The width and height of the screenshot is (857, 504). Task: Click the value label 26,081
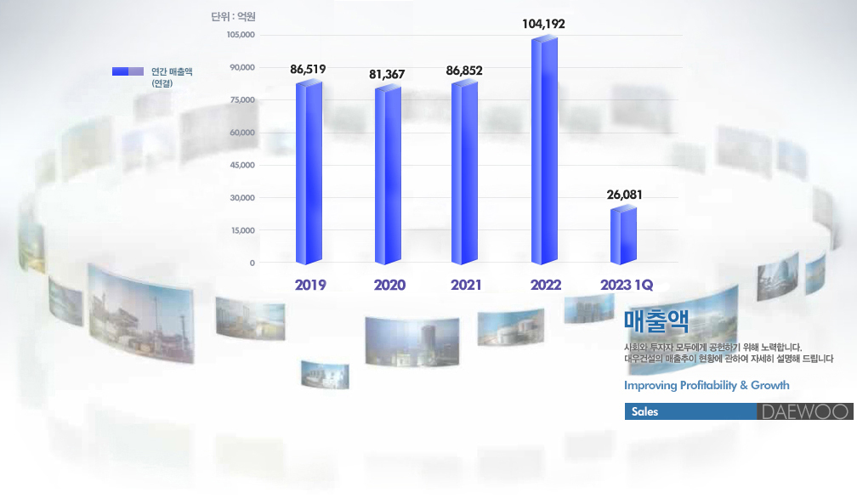[x=624, y=195]
